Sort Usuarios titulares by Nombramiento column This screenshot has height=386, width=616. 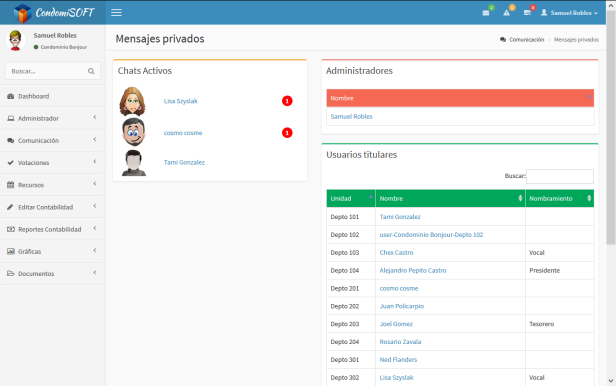[x=559, y=198]
